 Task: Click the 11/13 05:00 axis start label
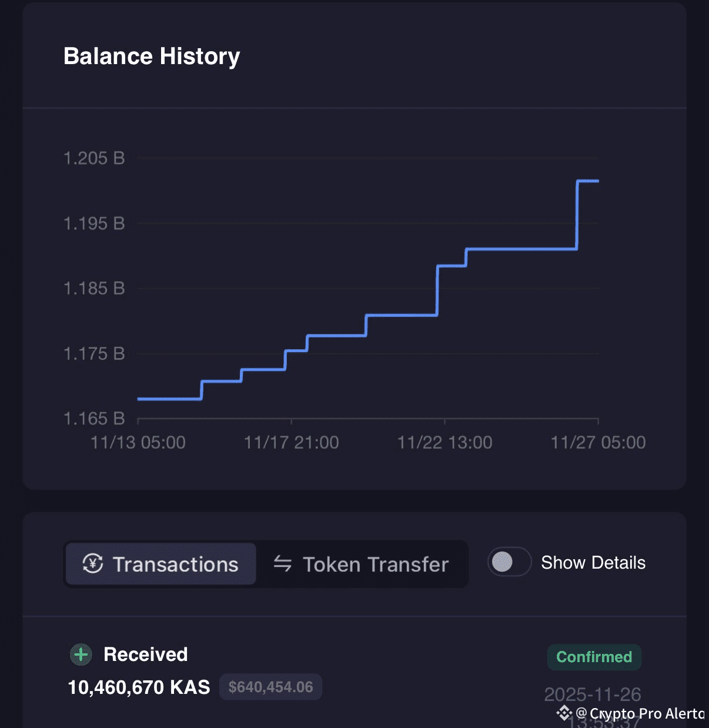click(138, 442)
